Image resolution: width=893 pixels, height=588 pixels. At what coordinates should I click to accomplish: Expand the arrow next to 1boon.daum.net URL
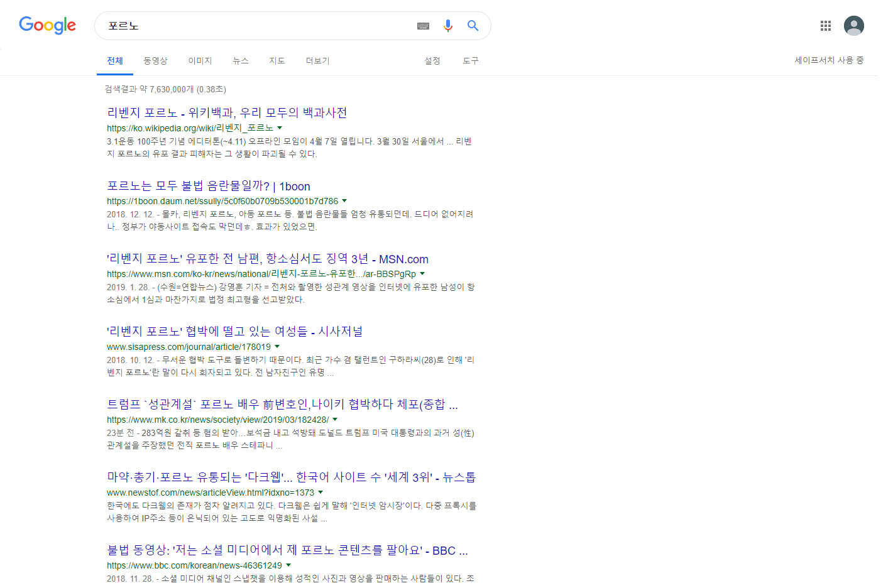pyautogui.click(x=344, y=200)
